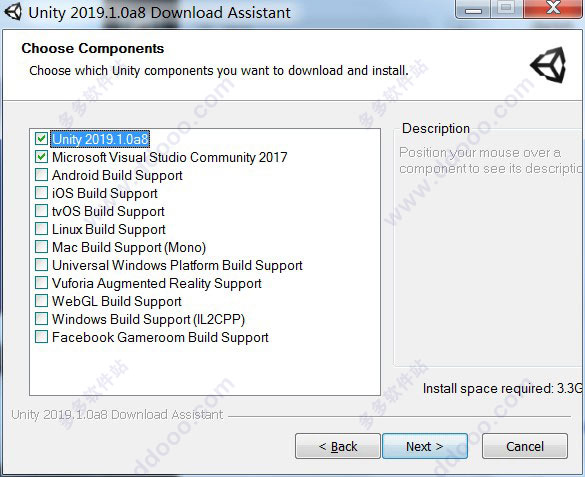Select Windows Build Support (IL2CPP) checkbox
The image size is (585, 477).
coord(41,319)
